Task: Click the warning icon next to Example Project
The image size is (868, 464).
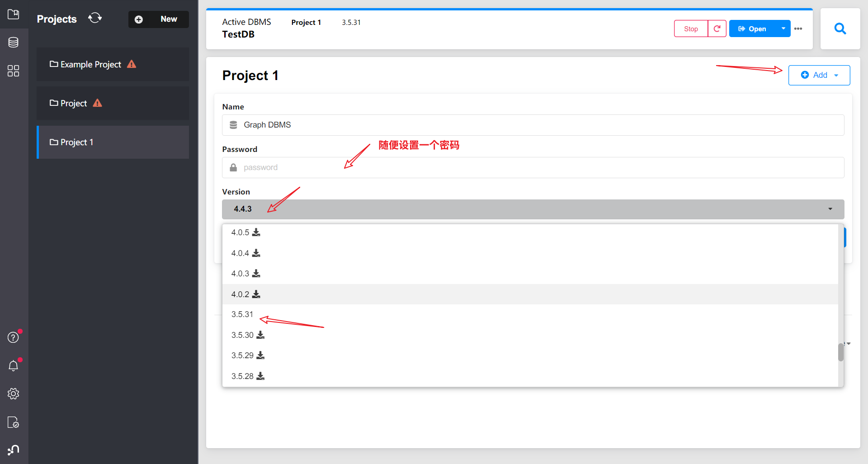Action: pos(132,64)
